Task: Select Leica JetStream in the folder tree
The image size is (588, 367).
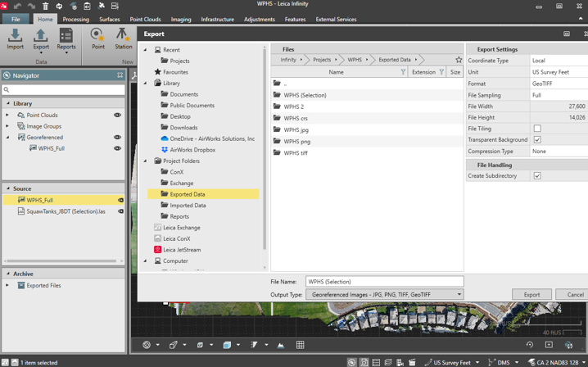Action: (x=182, y=250)
